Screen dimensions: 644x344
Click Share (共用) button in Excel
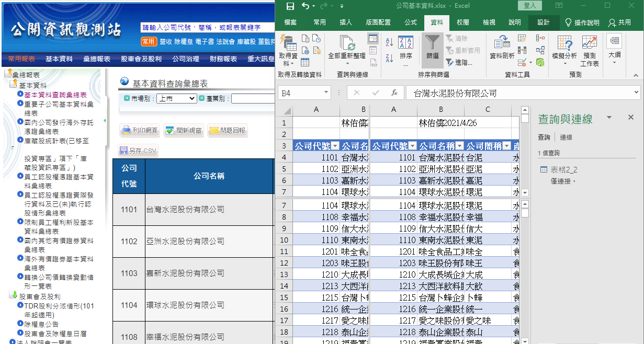620,22
